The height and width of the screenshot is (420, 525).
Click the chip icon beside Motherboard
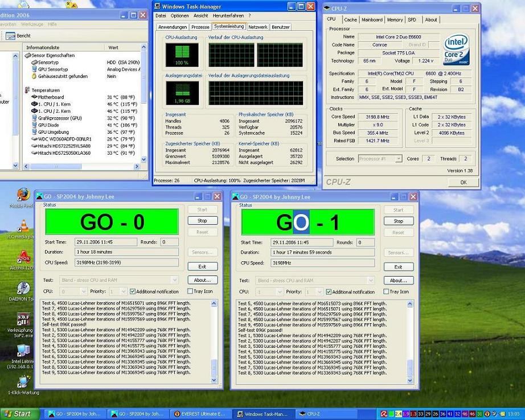(x=34, y=97)
